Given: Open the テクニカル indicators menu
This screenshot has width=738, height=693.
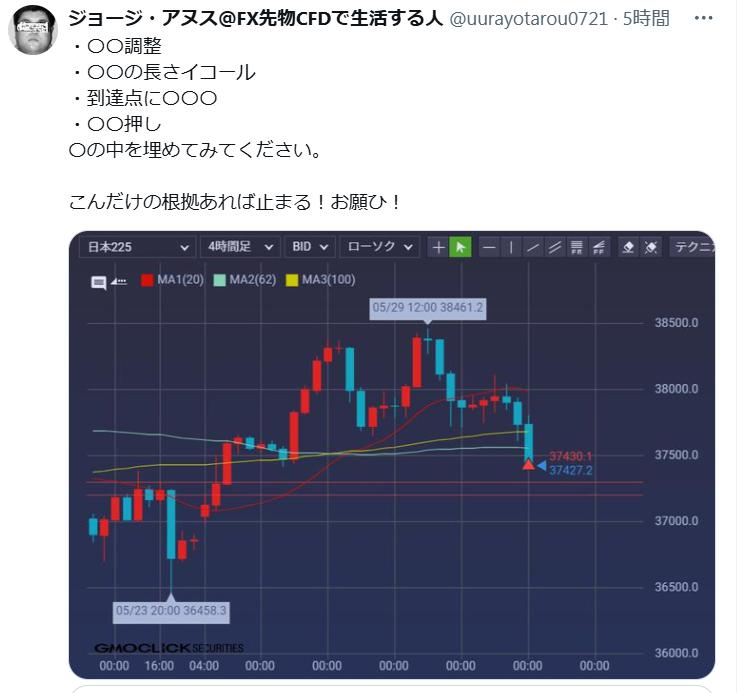Looking at the screenshot, I should (692, 247).
